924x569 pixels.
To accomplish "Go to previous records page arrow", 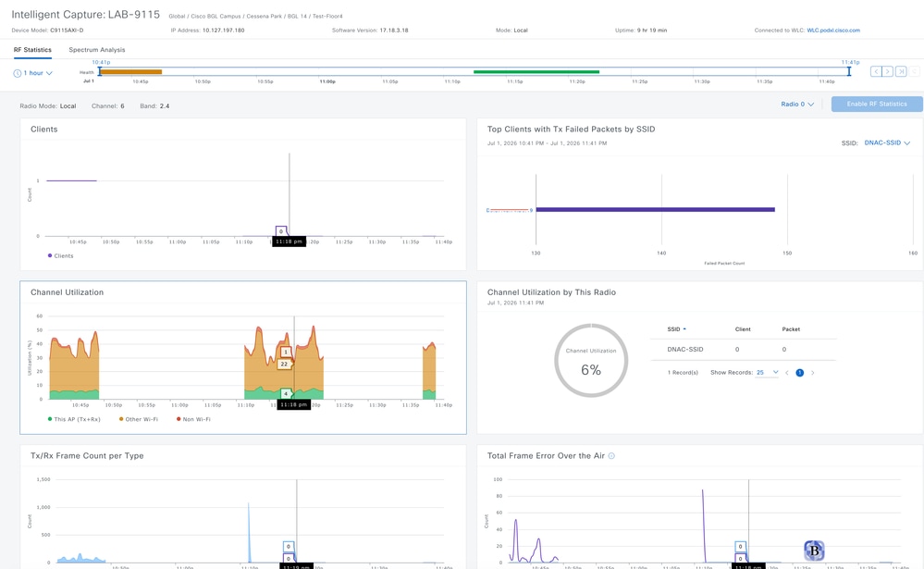I will point(787,373).
